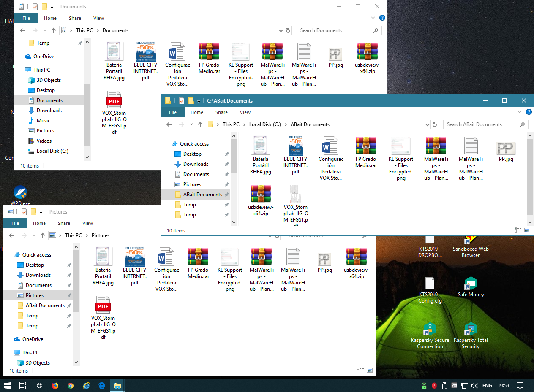
Task: Switch Pictures window to large icons view
Action: click(370, 370)
